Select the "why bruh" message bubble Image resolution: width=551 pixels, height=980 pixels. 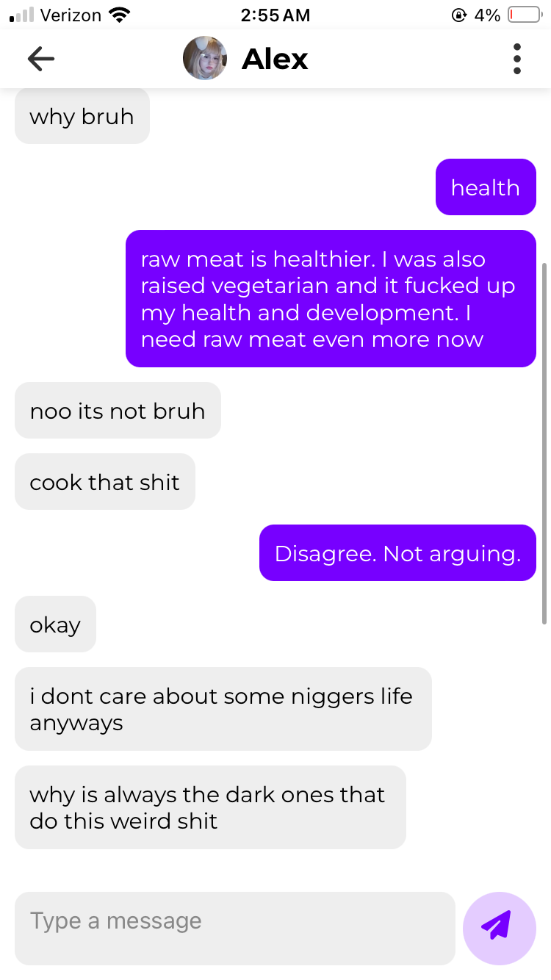click(x=82, y=116)
